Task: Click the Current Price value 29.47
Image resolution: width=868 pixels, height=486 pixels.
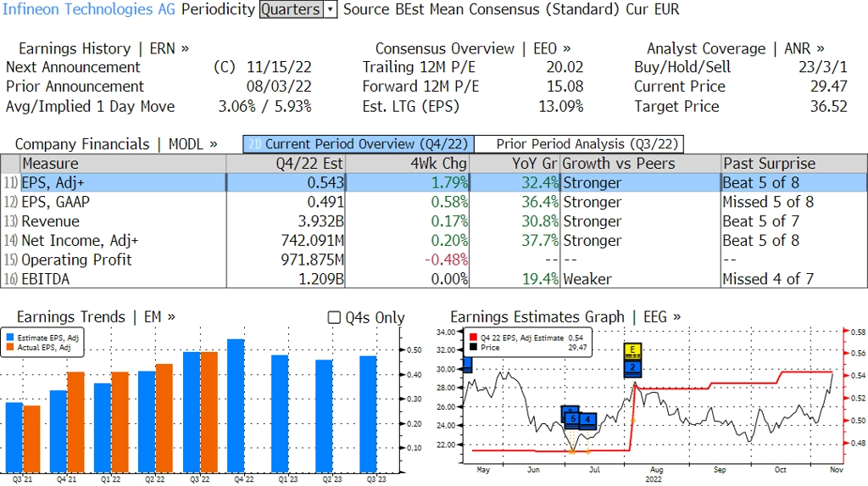Action: pos(829,87)
